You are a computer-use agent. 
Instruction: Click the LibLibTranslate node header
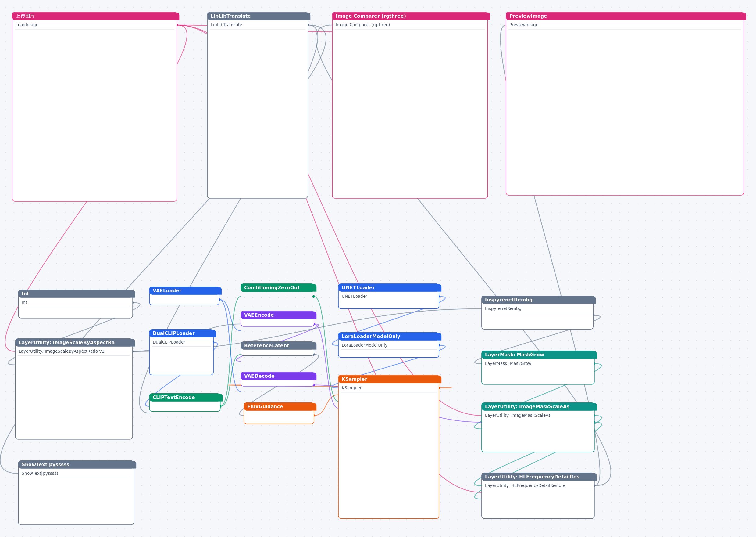[259, 16]
